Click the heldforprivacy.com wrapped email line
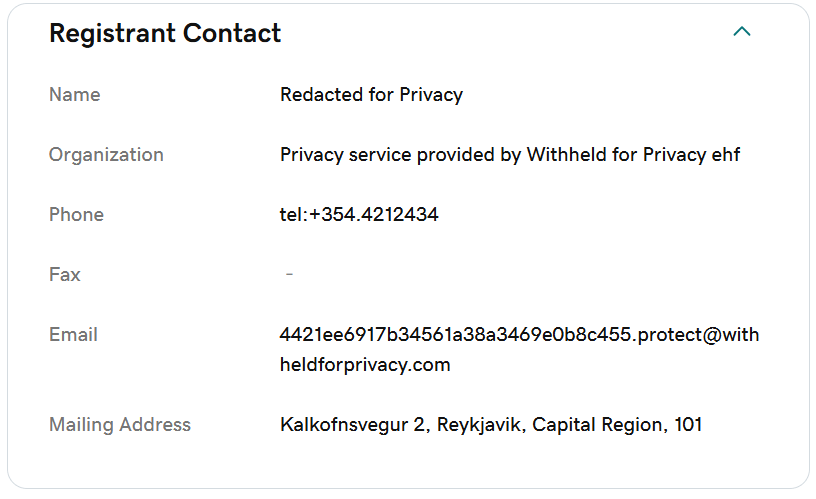Viewport: 816px width, 499px height. tap(365, 365)
